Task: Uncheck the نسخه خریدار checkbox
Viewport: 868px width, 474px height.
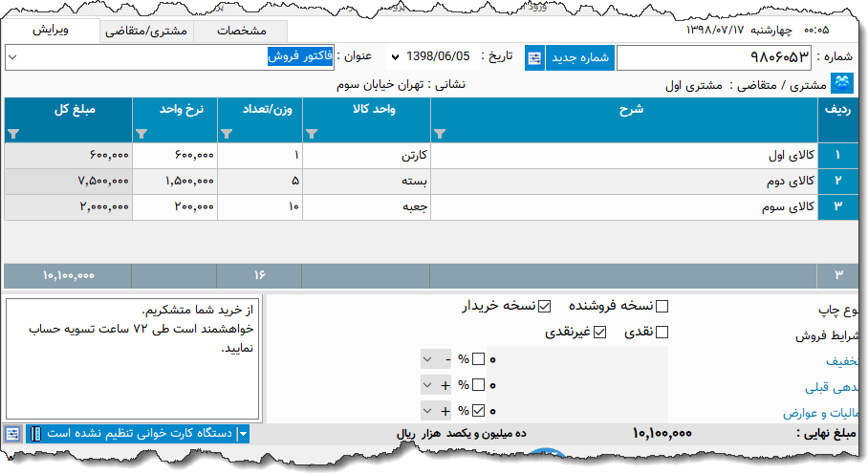Action: (544, 306)
